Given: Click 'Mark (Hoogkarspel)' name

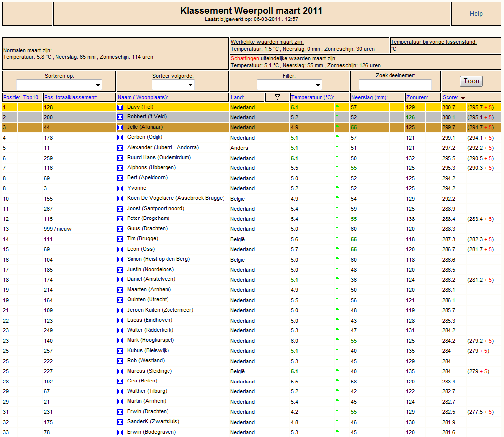Looking at the screenshot, I should (x=151, y=340).
